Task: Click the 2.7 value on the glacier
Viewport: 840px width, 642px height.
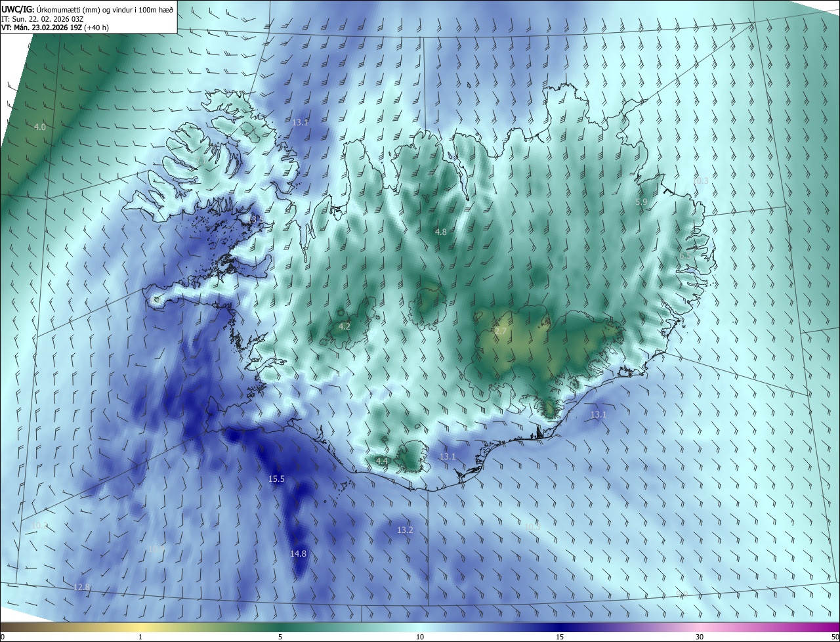Action: point(501,332)
